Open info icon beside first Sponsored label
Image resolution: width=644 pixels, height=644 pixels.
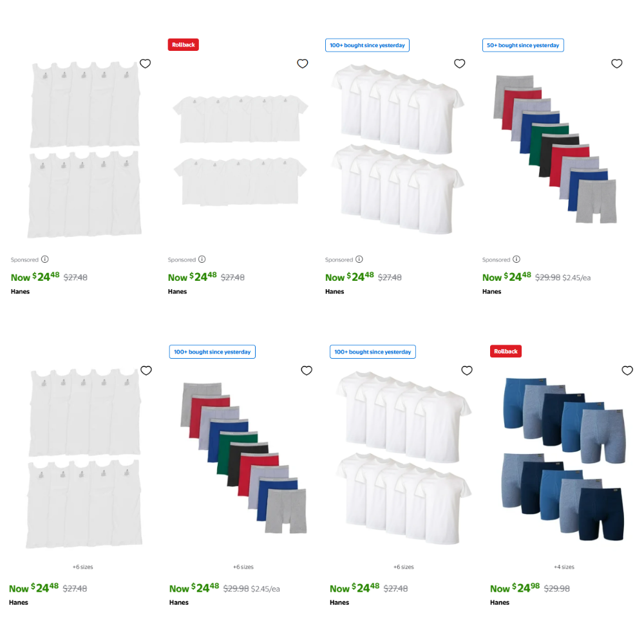[45, 259]
